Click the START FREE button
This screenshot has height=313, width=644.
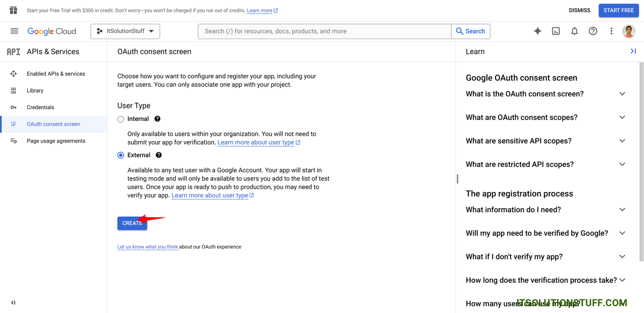point(618,10)
